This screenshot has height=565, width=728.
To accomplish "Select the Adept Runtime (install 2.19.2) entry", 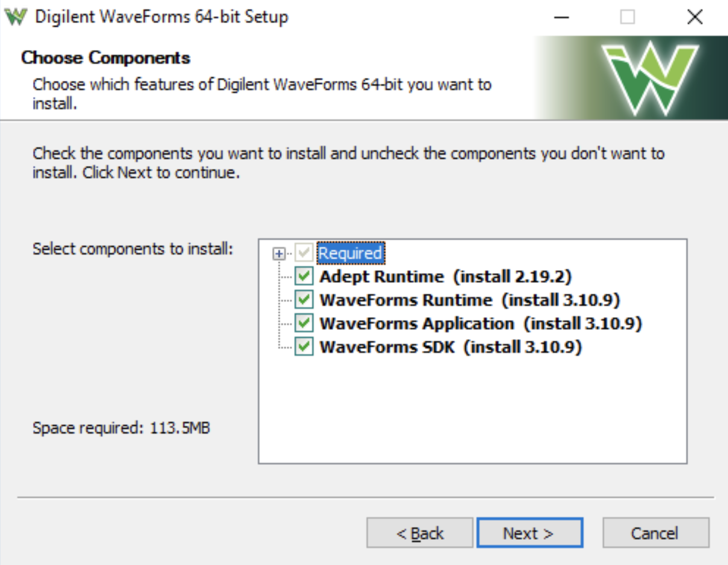I will click(x=445, y=277).
